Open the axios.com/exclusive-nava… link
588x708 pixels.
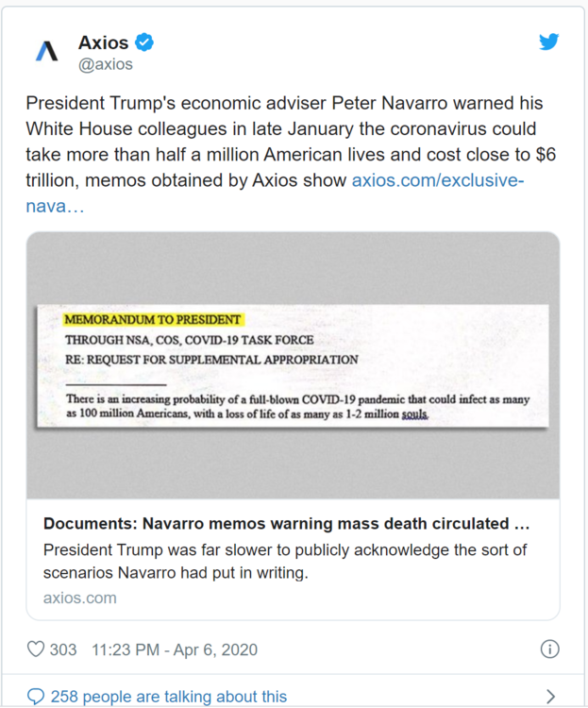(x=437, y=180)
